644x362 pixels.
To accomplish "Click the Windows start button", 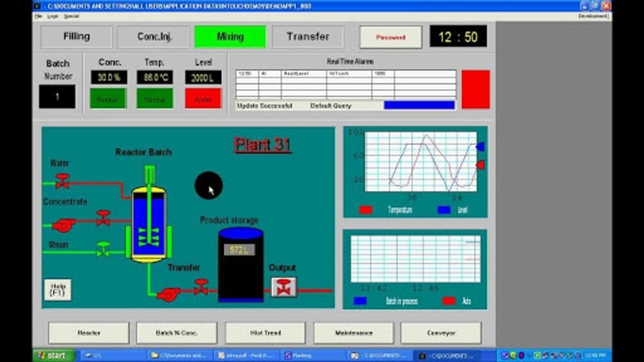I will coord(54,355).
